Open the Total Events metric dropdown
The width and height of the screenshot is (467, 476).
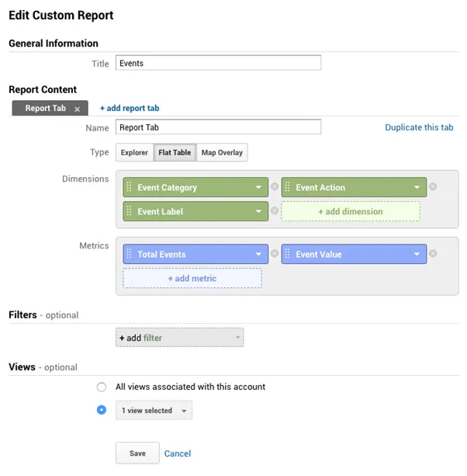tap(258, 254)
